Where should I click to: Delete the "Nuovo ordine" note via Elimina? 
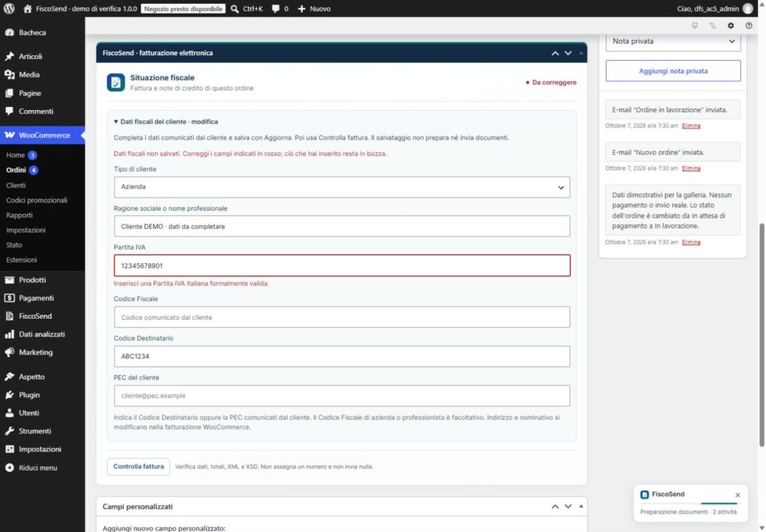point(690,168)
